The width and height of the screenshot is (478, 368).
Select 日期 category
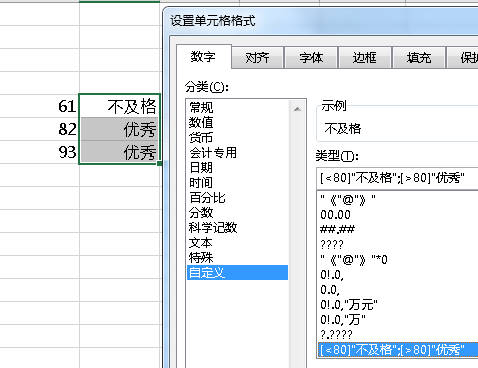(237, 167)
